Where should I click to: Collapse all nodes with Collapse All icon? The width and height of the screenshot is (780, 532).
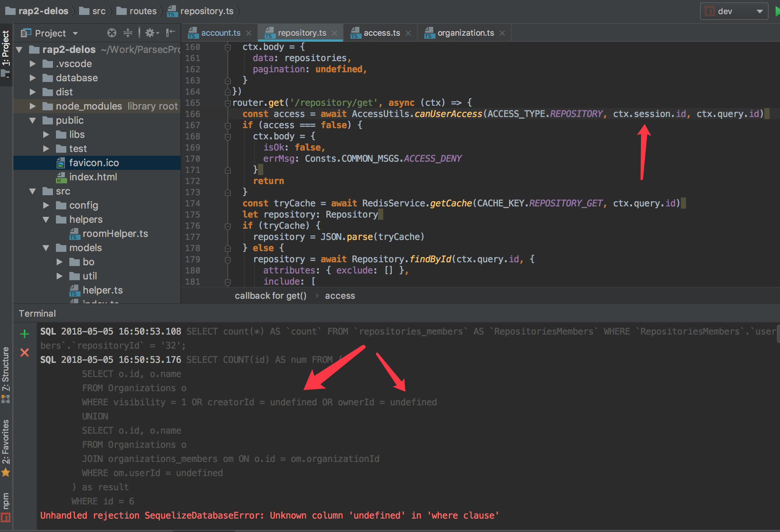[128, 33]
